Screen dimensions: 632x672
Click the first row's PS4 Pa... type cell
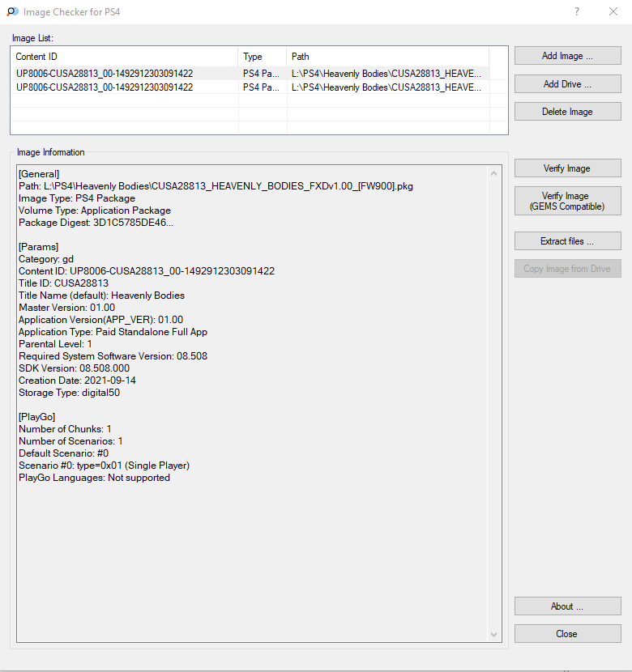(x=261, y=74)
